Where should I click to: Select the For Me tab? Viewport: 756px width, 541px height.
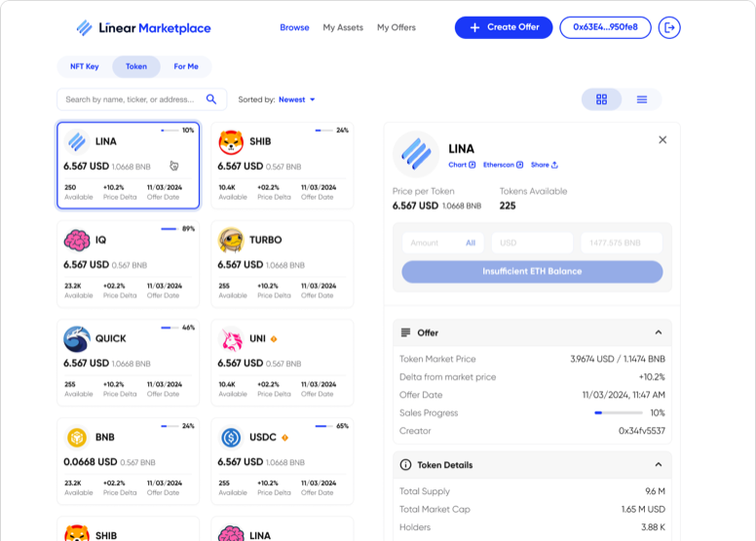tap(186, 66)
